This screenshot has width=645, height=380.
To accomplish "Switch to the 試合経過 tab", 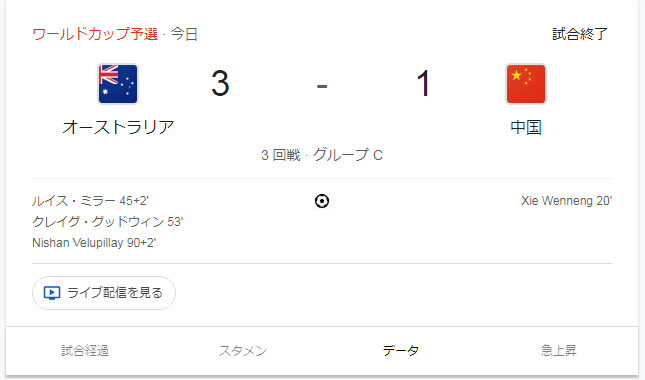I will click(x=85, y=350).
